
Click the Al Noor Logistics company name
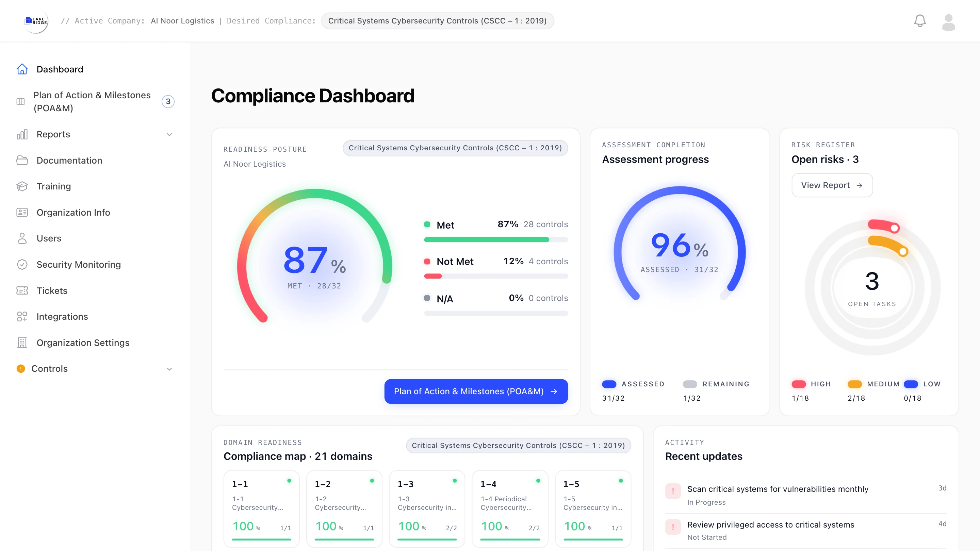[x=183, y=21]
